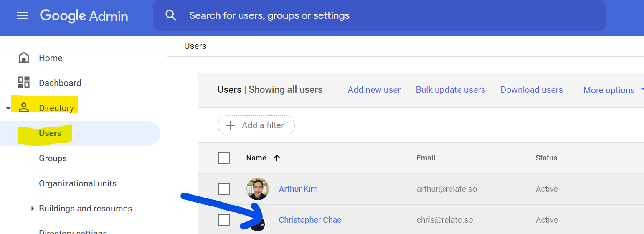Click Bulk update users

coord(451,90)
